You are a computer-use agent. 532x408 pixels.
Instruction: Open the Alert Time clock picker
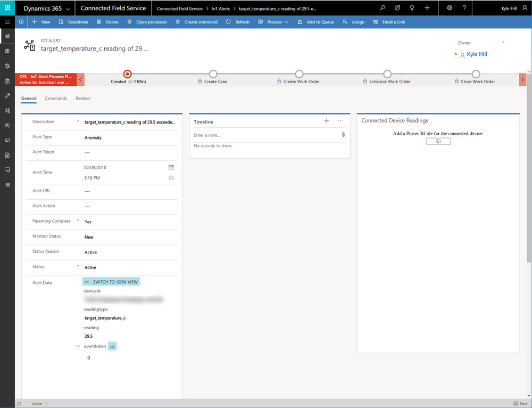171,178
